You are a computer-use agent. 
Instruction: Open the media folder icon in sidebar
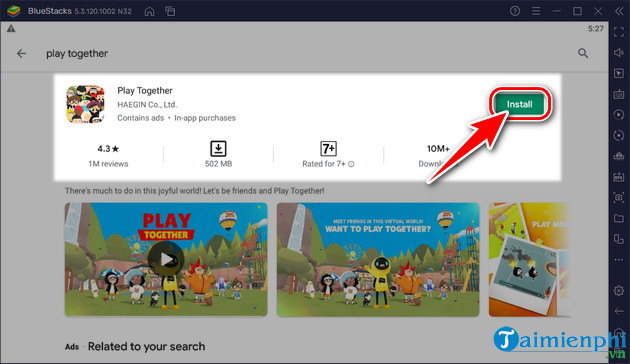[x=619, y=218]
